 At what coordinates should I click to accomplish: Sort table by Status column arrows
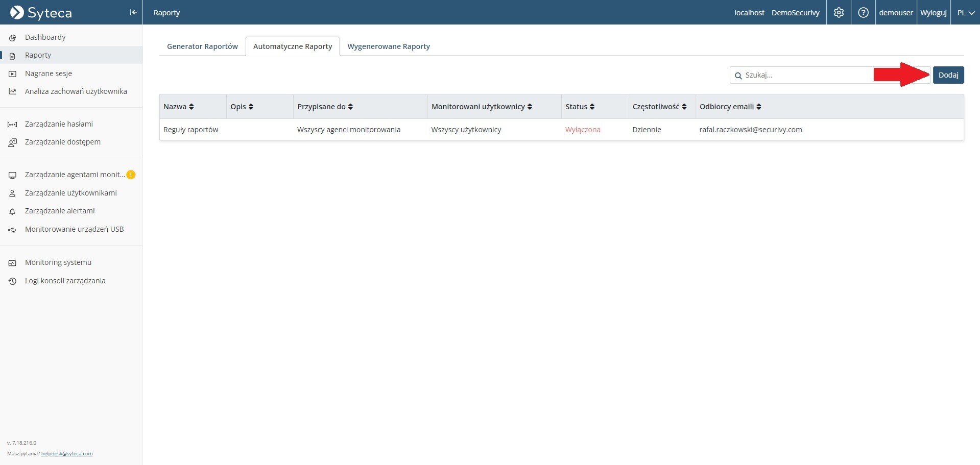click(592, 107)
